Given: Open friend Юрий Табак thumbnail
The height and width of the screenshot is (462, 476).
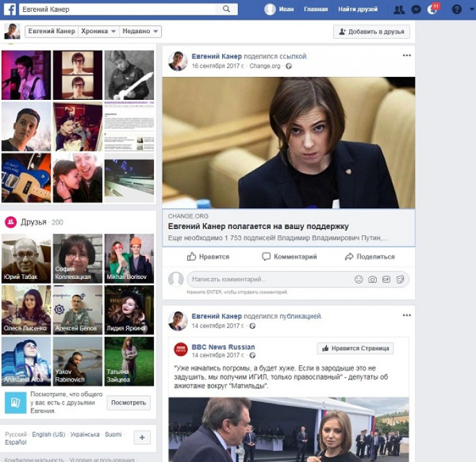Looking at the screenshot, I should point(26,259).
